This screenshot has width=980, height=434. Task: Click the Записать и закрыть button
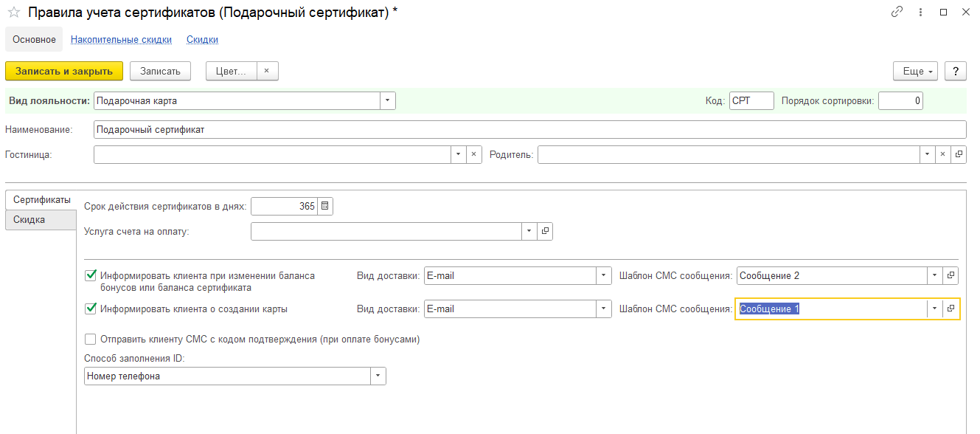click(64, 71)
